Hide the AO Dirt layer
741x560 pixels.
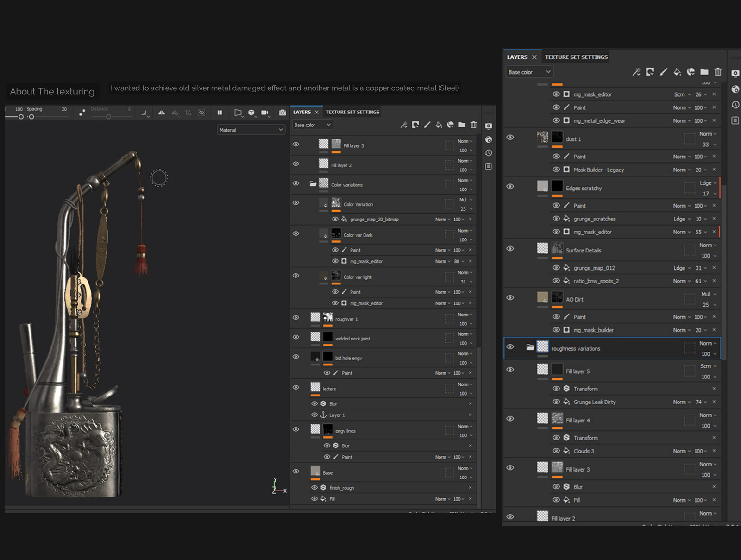pyautogui.click(x=510, y=297)
